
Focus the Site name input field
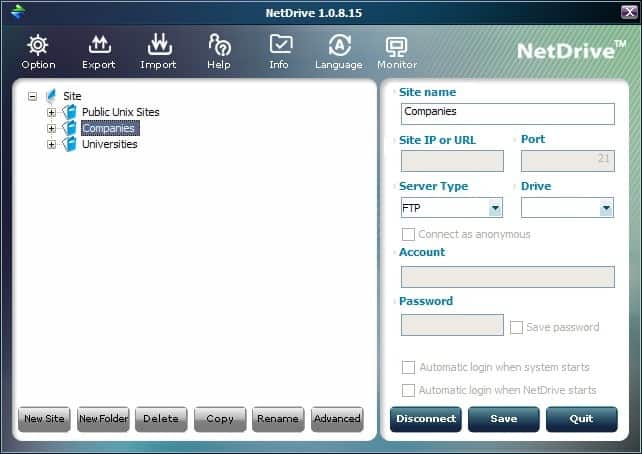508,114
